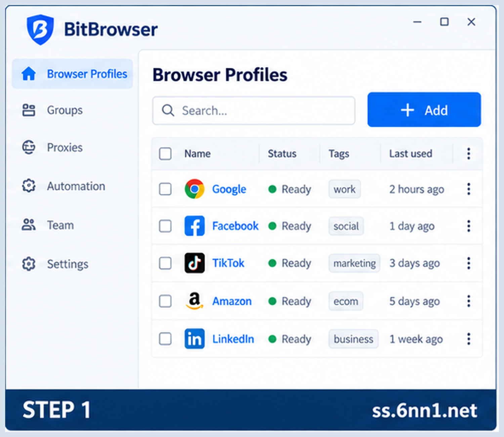
Task: Click the 1 day ago cell
Action: [x=412, y=226]
